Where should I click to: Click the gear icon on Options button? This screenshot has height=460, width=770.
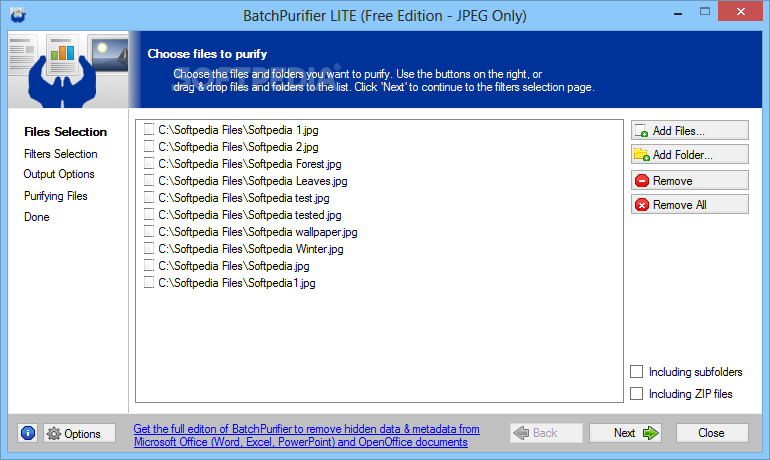click(54, 433)
